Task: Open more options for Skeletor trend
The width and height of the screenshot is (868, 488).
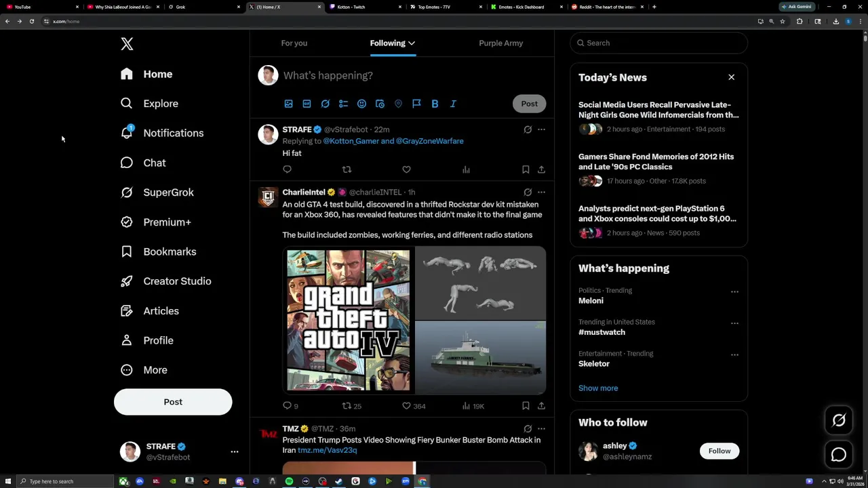Action: coord(734,354)
